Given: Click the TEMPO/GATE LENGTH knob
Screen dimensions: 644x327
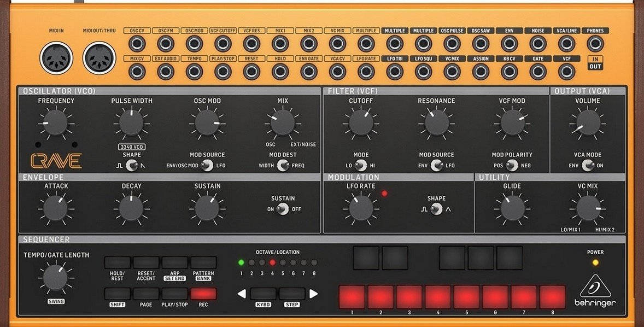Looking at the screenshot, I should click(55, 278).
